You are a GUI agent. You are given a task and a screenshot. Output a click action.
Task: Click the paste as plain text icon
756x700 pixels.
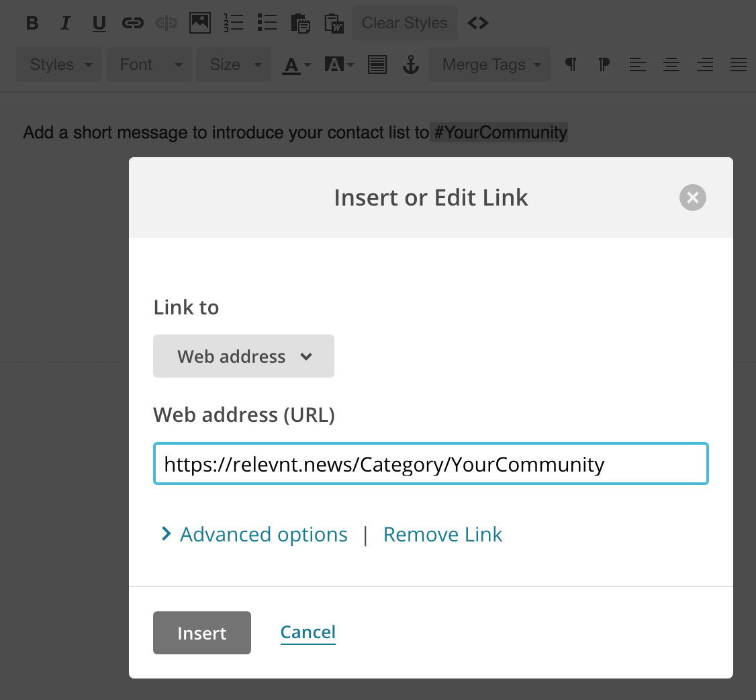[x=300, y=23]
